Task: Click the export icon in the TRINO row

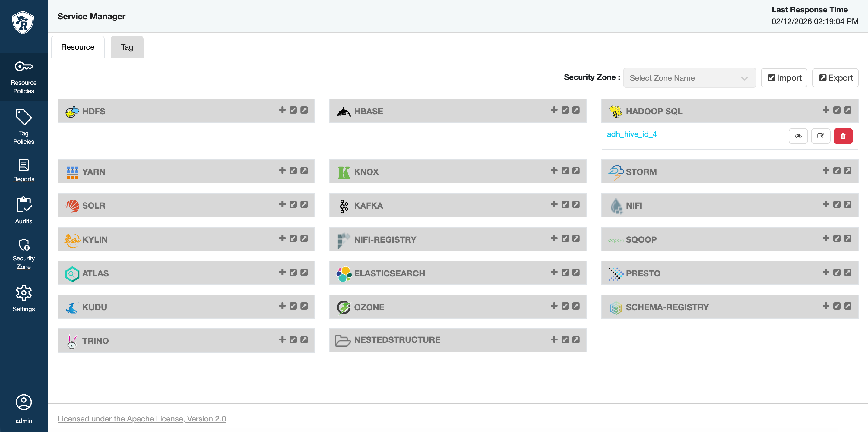Action: 304,340
